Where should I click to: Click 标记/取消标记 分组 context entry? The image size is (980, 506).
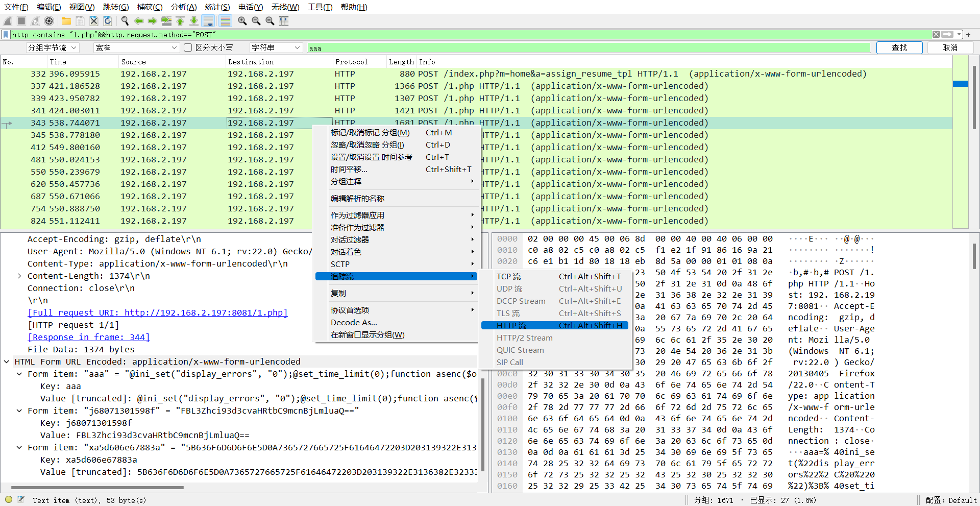397,132
